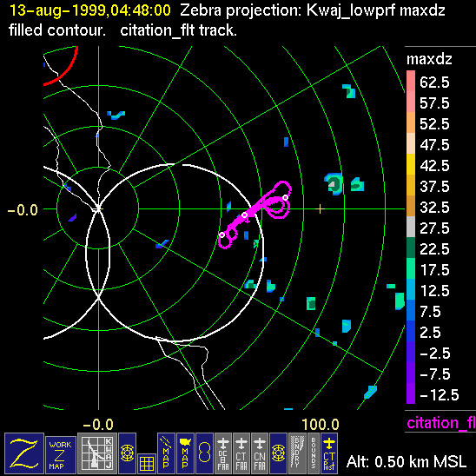The image size is (476, 476).
Task: Select the CT FAA aircraft icon
Action: (x=241, y=453)
